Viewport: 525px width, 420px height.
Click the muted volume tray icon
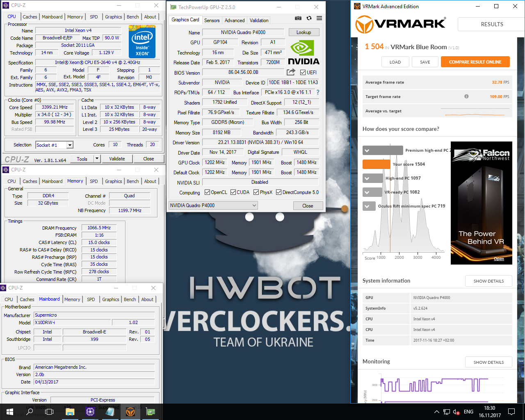click(x=457, y=412)
